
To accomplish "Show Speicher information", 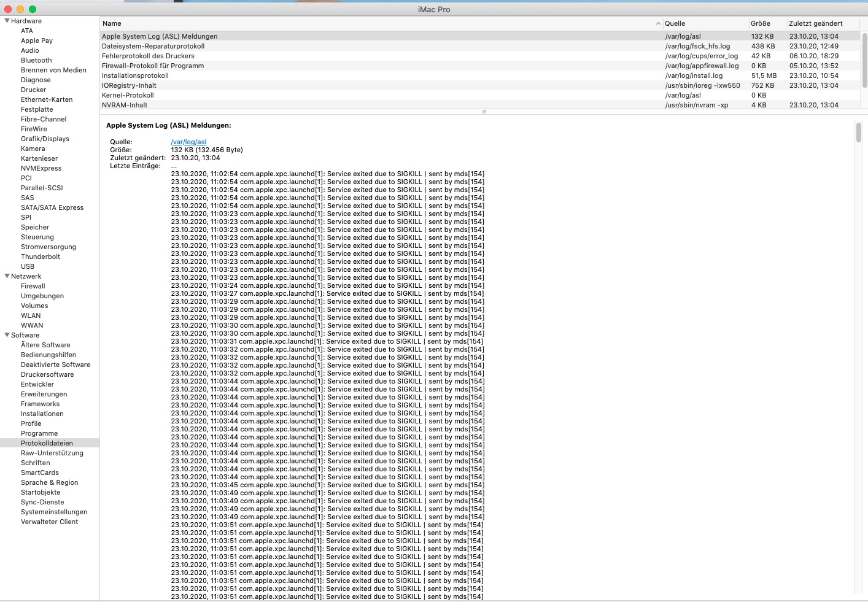I will point(35,227).
